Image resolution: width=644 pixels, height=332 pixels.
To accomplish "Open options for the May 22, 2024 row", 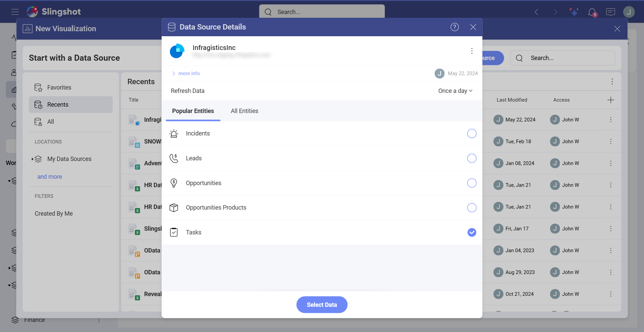I will pos(611,120).
